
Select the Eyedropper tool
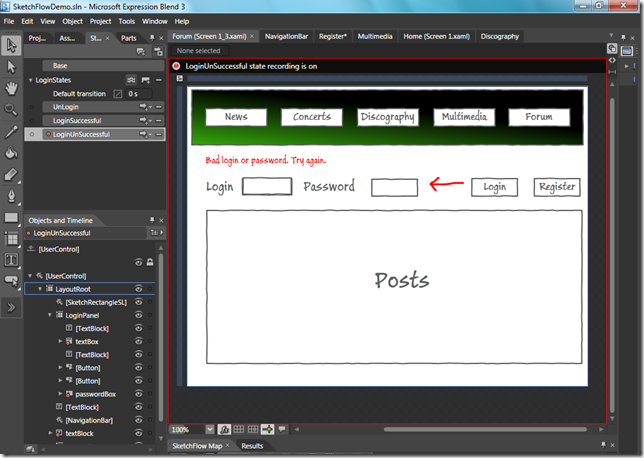tap(11, 131)
